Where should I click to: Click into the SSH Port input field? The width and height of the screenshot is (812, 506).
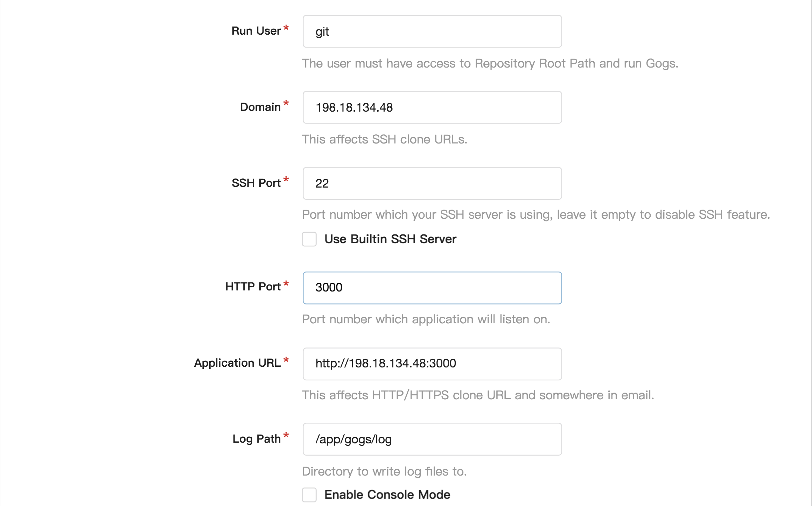click(432, 183)
